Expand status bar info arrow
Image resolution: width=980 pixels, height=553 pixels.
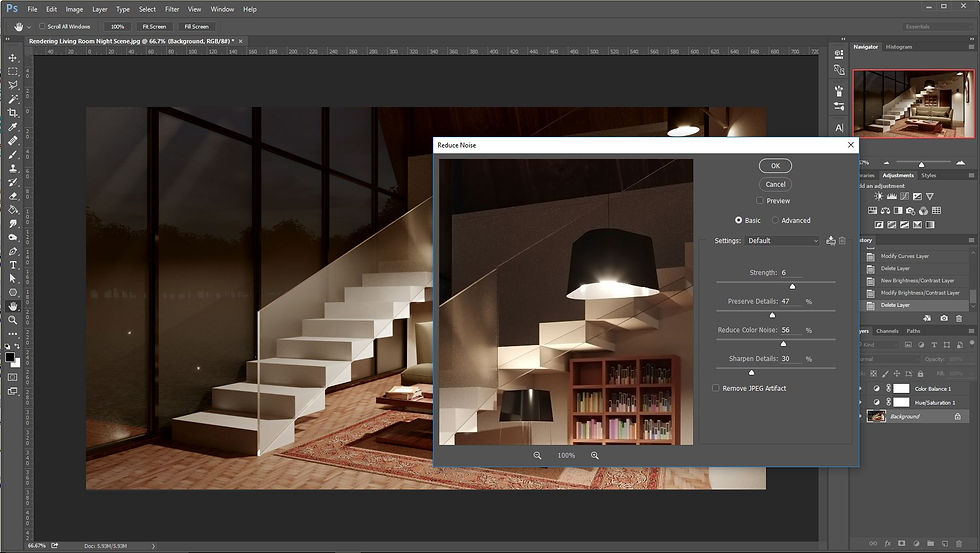153,546
